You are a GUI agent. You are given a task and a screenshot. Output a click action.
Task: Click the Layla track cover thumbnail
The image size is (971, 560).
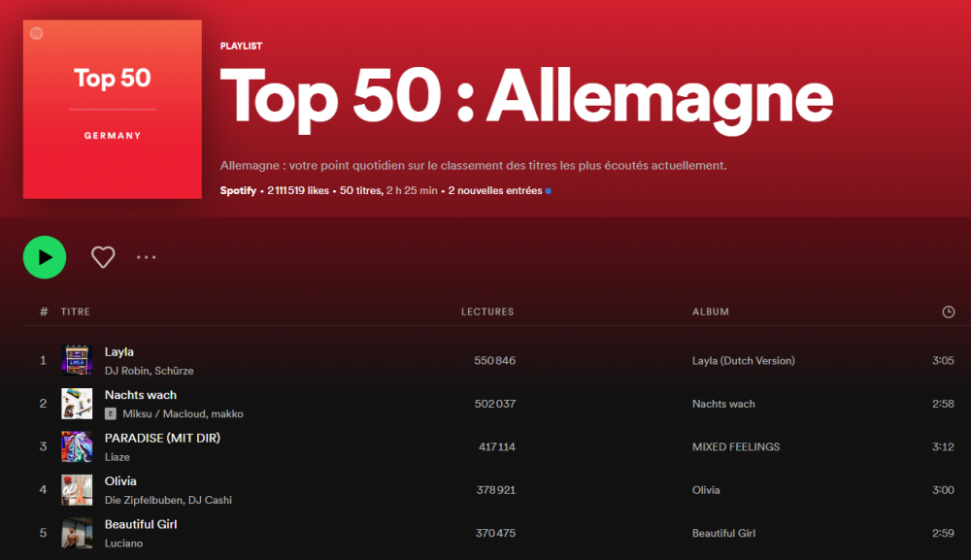pos(77,360)
